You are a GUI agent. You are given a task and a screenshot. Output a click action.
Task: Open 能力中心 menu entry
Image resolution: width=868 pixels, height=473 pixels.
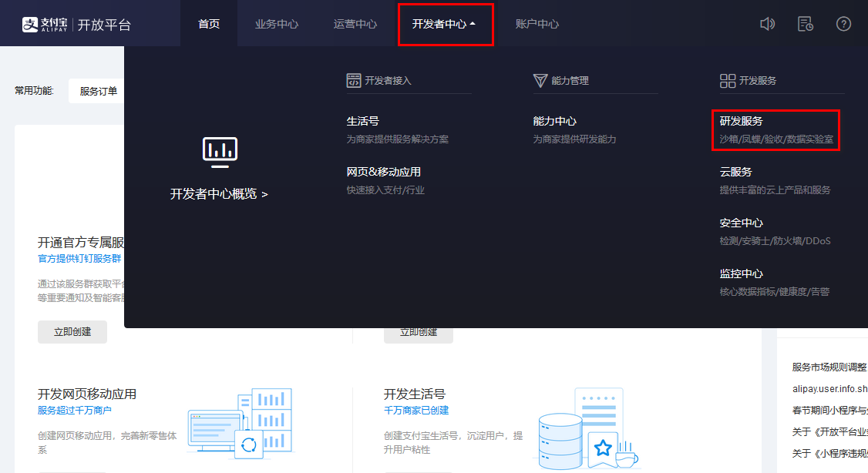[555, 121]
